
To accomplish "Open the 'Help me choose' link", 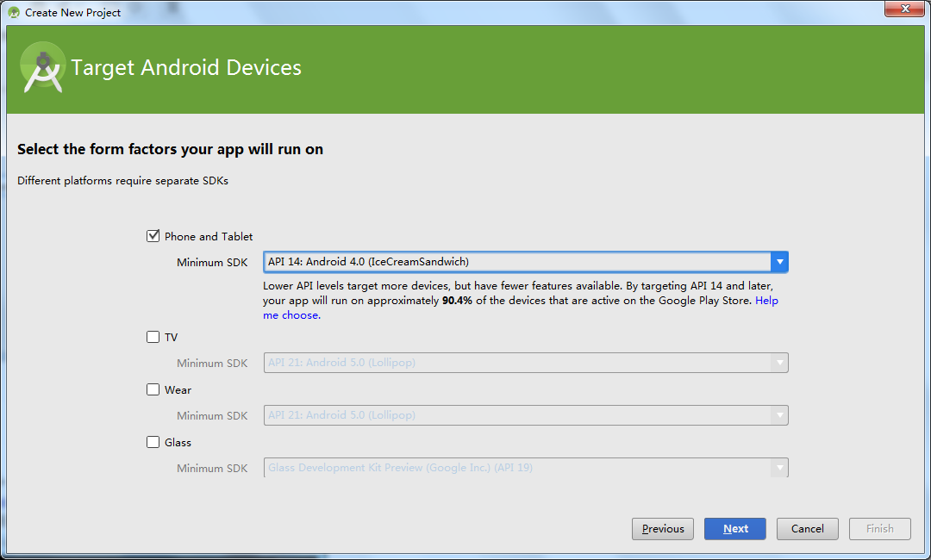I will tap(291, 315).
